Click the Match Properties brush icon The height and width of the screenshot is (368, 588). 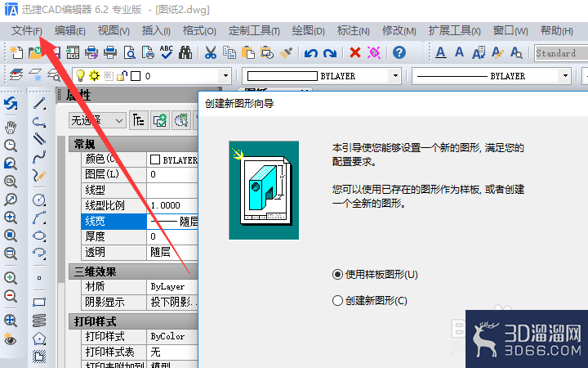coord(286,52)
